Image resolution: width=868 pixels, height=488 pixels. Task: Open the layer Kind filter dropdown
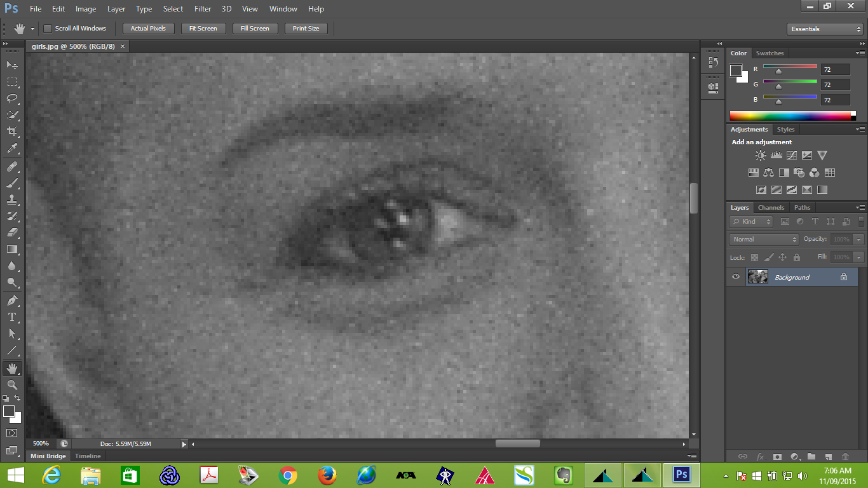[751, 222]
